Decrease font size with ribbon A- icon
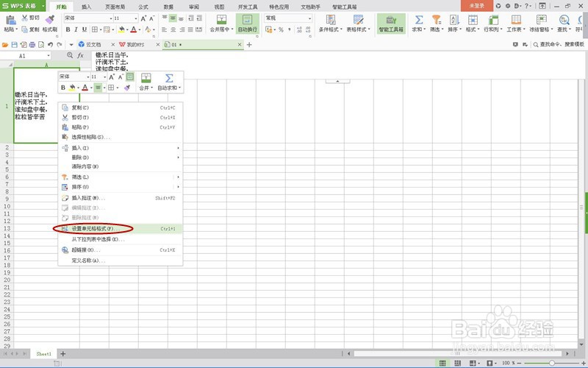Screen dimensions: 588x368 [152, 18]
